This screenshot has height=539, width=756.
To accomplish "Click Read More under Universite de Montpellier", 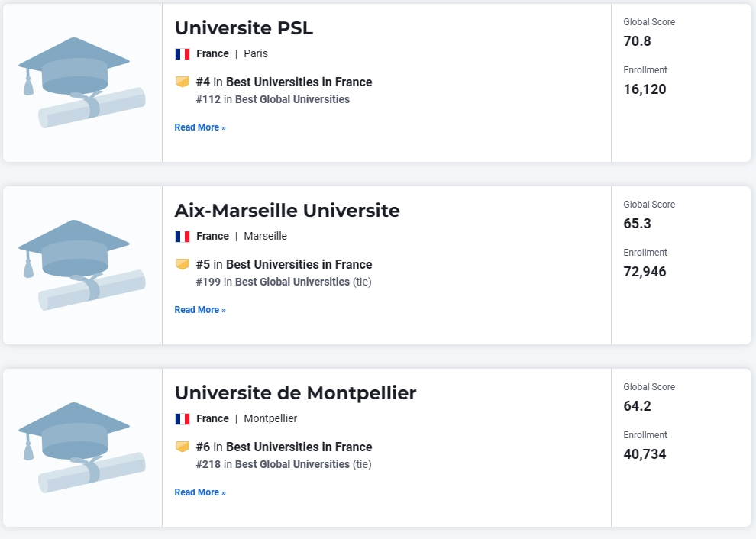I will click(x=200, y=492).
